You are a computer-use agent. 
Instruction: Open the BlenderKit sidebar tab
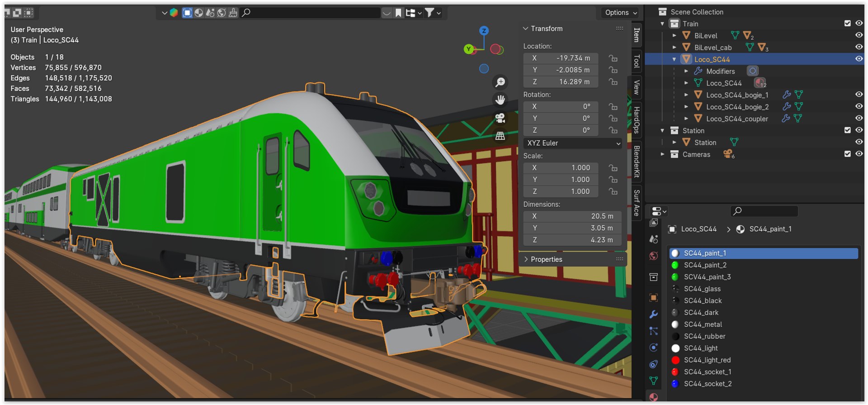pyautogui.click(x=637, y=162)
